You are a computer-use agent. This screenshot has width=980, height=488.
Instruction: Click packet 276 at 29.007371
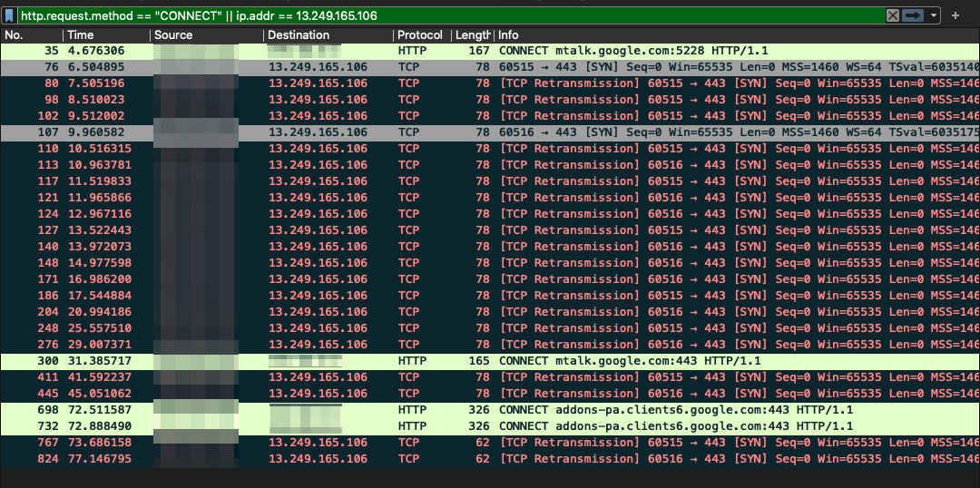490,345
